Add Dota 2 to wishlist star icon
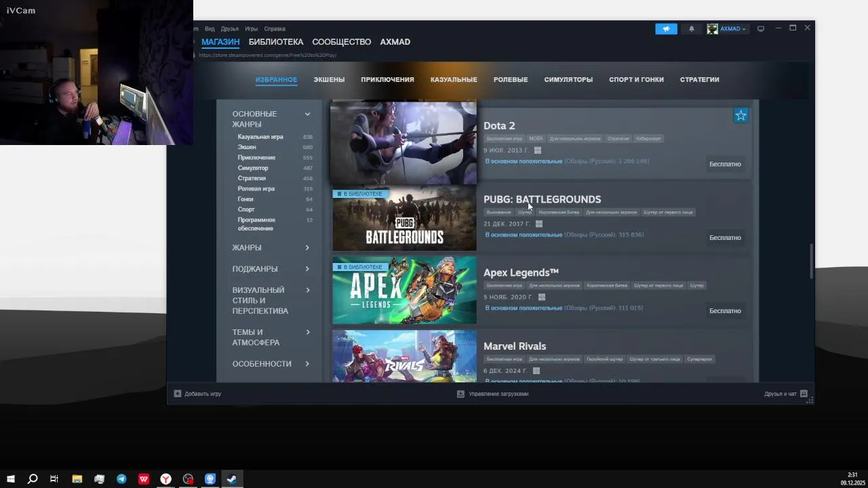 (741, 115)
